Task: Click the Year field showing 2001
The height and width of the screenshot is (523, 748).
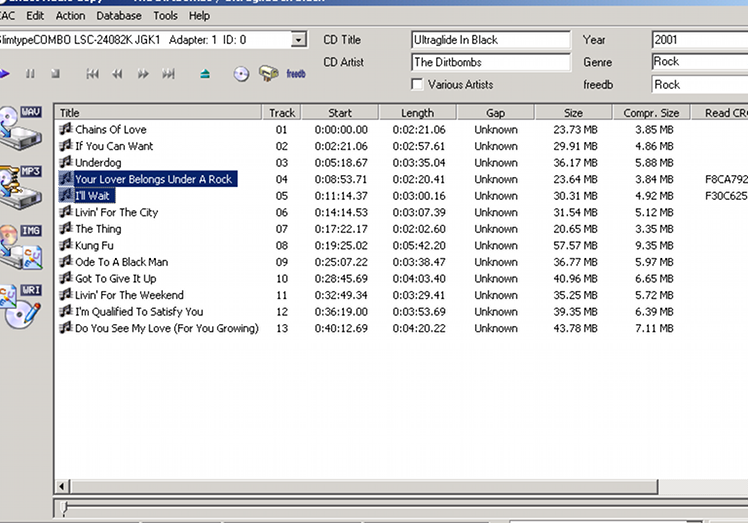Action: point(699,40)
